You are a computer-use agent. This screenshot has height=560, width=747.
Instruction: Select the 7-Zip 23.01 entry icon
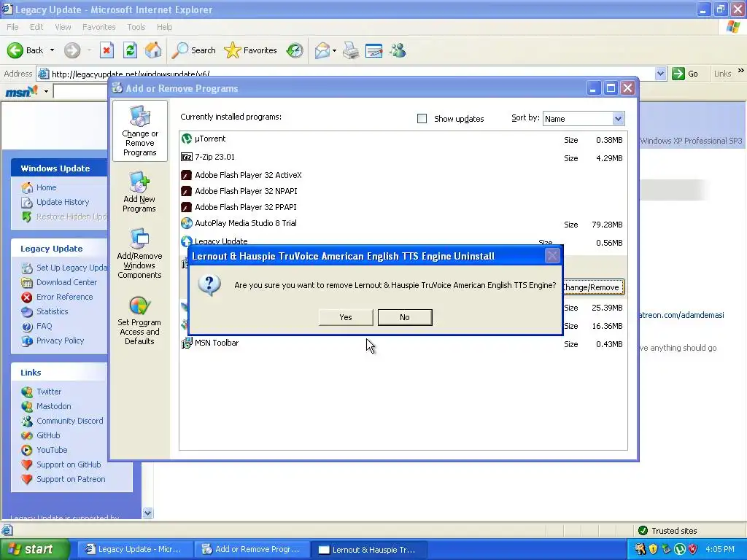click(186, 157)
